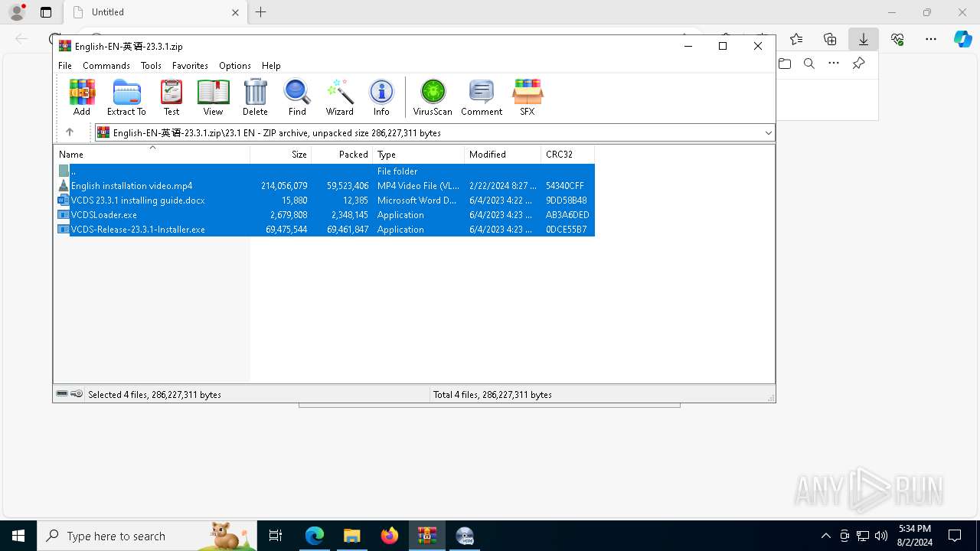Image resolution: width=980 pixels, height=551 pixels.
Task: Open the Comment tool
Action: pos(482,97)
